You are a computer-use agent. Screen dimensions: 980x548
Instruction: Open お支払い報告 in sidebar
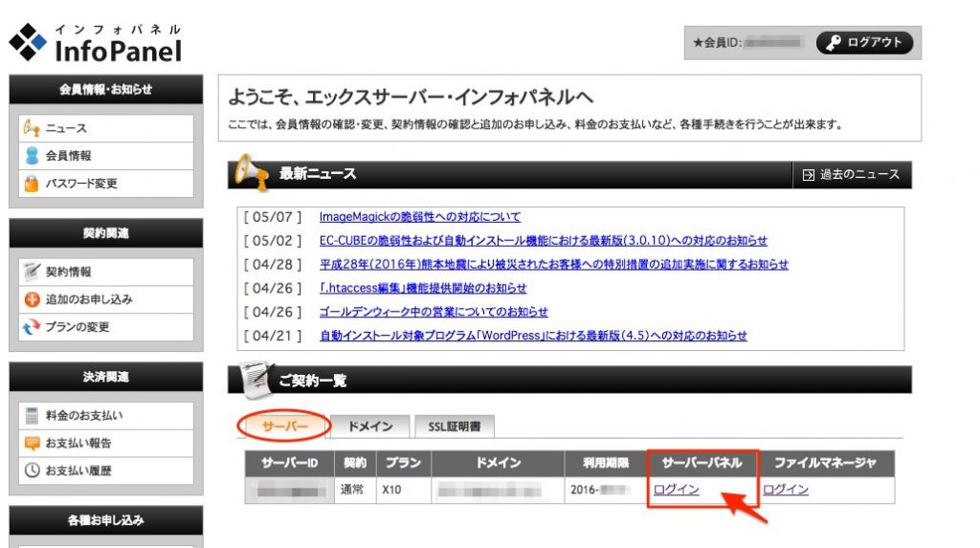[105, 443]
